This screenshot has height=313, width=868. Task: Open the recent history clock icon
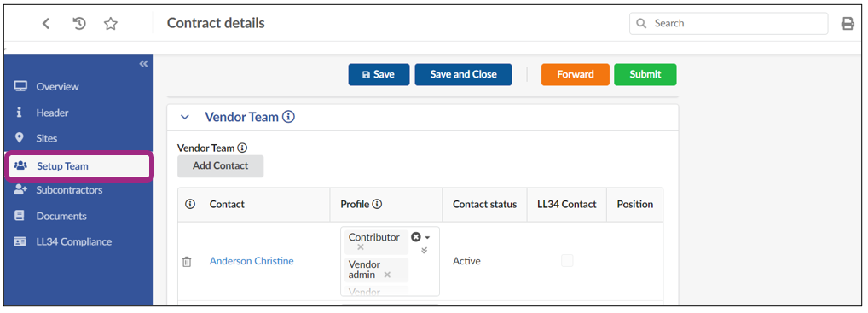coord(79,23)
